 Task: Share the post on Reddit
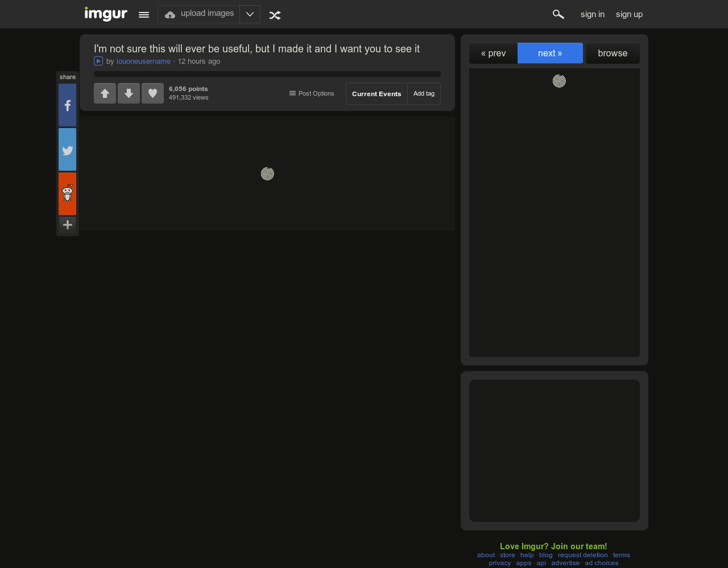click(x=67, y=194)
